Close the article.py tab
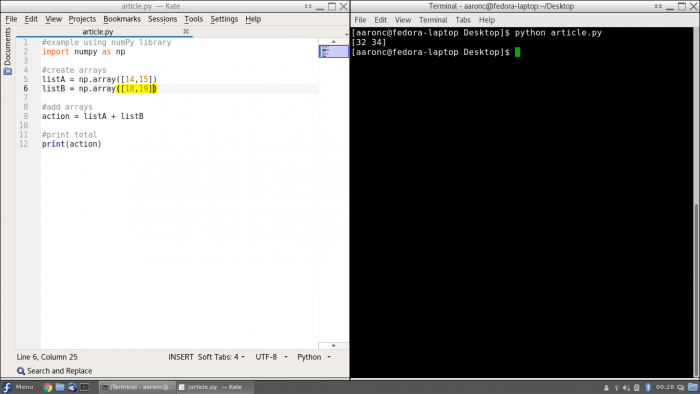This screenshot has height=394, width=700. point(186,31)
